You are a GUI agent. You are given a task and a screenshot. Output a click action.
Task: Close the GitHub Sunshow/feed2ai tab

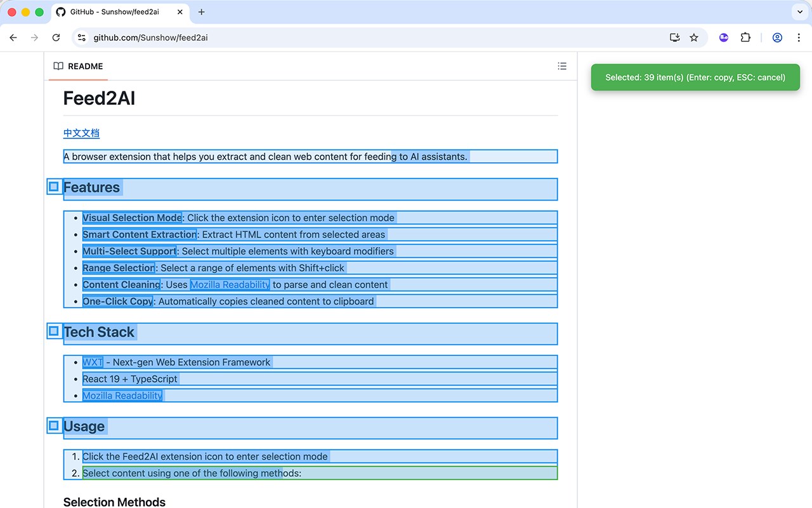(x=180, y=12)
